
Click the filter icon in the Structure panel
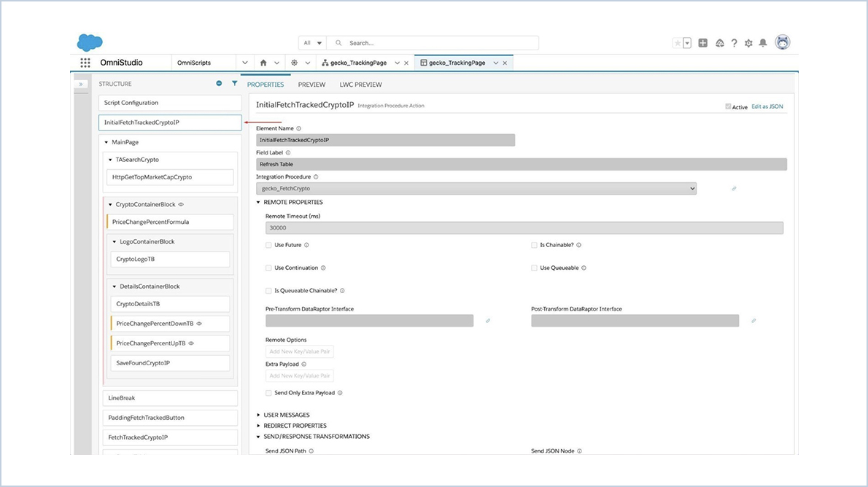click(x=234, y=83)
